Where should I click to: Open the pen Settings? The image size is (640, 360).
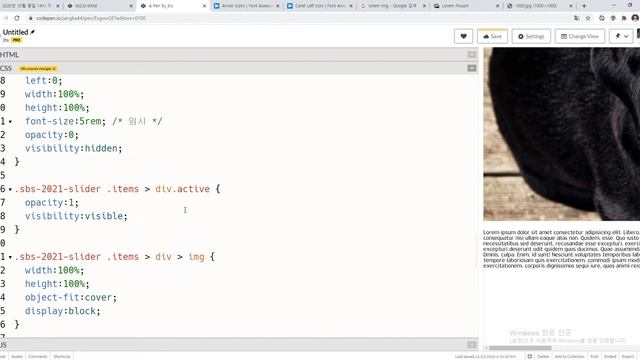click(x=531, y=36)
